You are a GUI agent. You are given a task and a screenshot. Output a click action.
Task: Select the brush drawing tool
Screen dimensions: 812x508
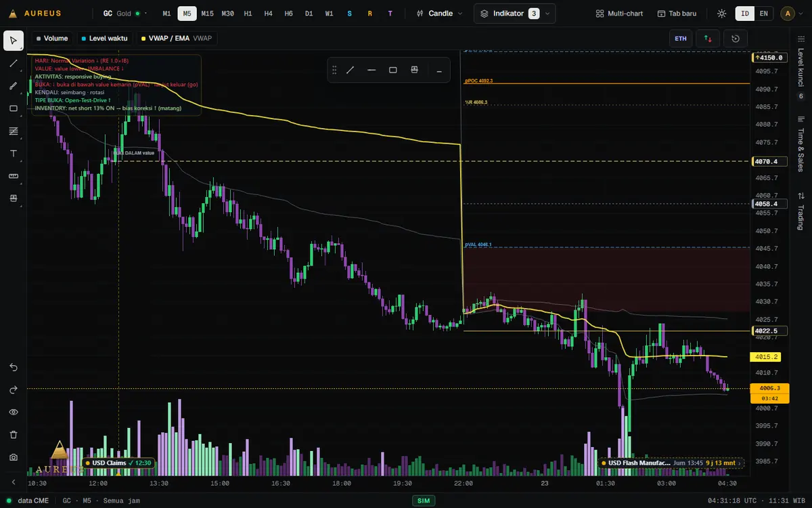pyautogui.click(x=14, y=86)
